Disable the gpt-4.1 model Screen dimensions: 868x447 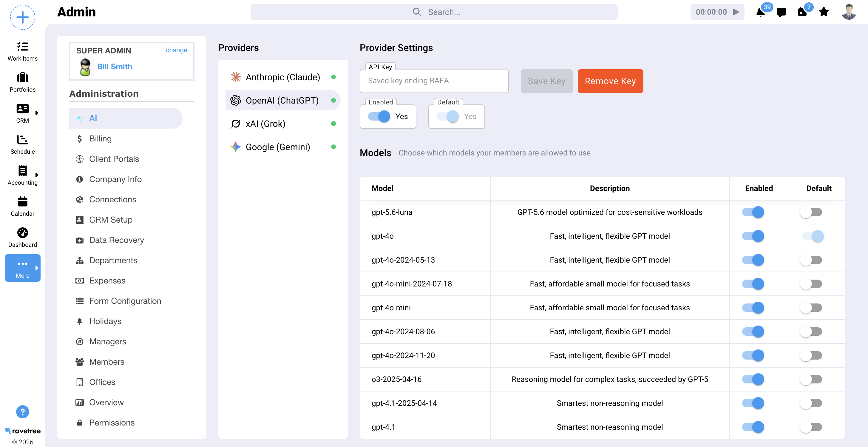coord(753,427)
